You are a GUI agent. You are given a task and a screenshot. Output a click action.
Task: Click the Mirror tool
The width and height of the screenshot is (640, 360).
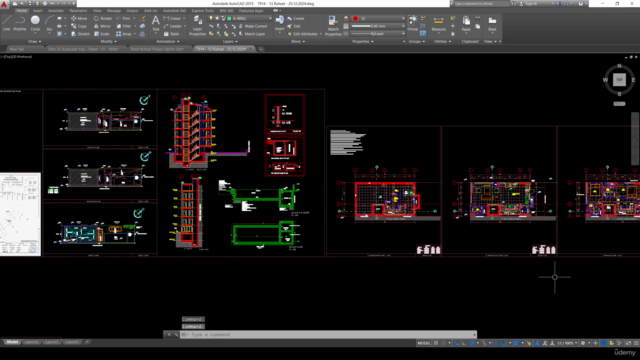tap(102, 26)
